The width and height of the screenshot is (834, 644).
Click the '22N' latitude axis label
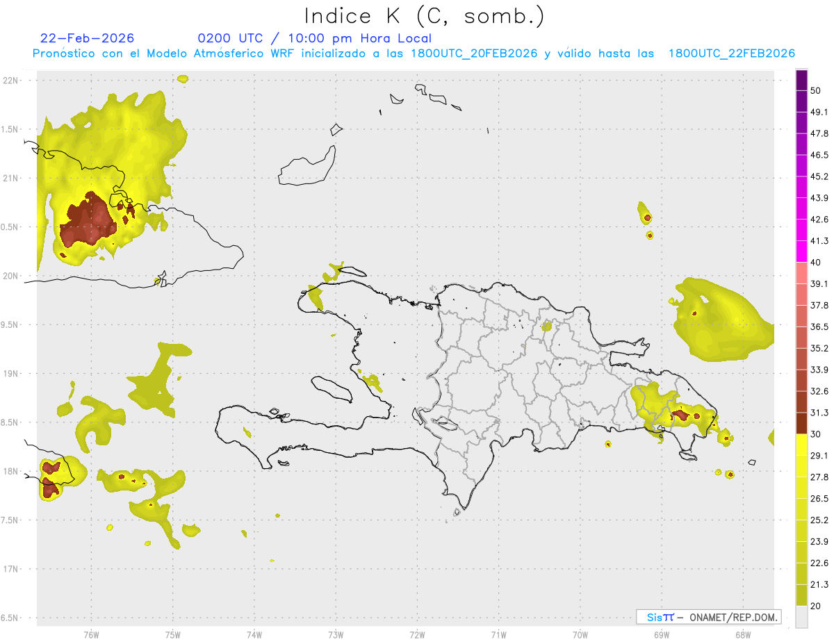point(10,81)
